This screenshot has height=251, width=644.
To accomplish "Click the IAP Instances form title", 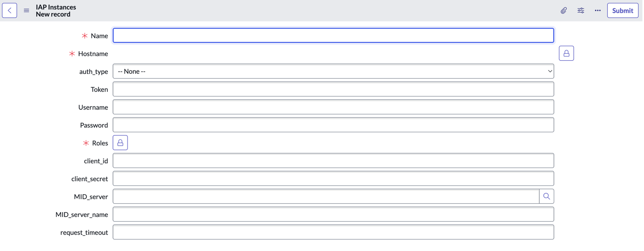I will click(x=56, y=7).
